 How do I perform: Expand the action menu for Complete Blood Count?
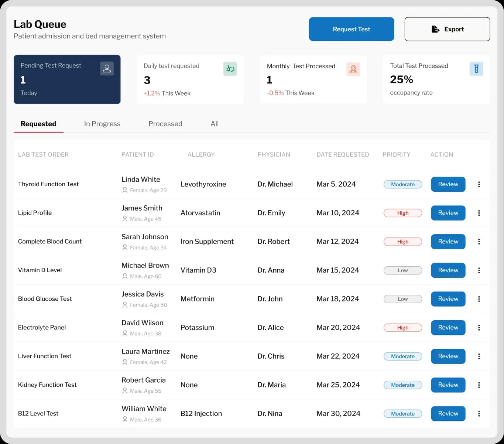pos(479,242)
